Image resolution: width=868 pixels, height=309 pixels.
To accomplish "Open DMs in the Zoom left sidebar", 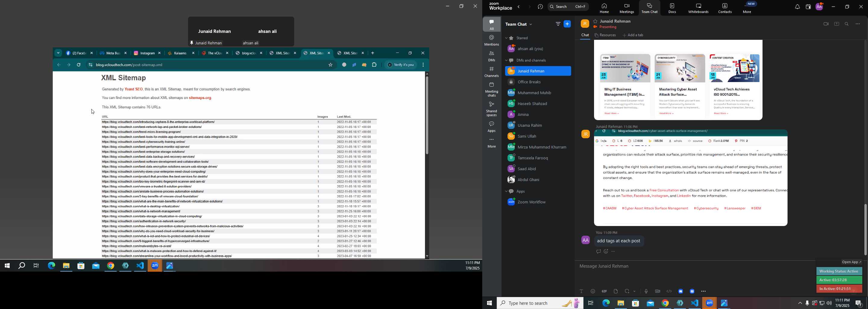I will click(x=492, y=56).
